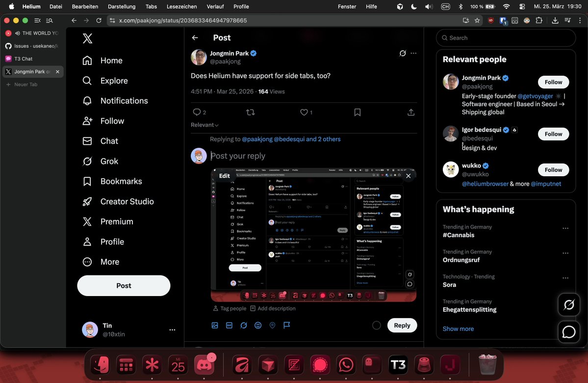Open the Verlauf menu
This screenshot has height=383, width=588.
pyautogui.click(x=215, y=6)
